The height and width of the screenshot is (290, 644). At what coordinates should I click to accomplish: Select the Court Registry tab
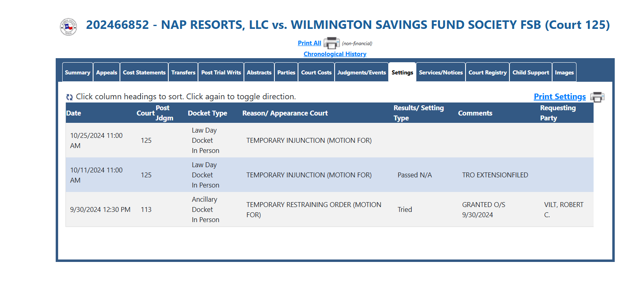(x=487, y=72)
